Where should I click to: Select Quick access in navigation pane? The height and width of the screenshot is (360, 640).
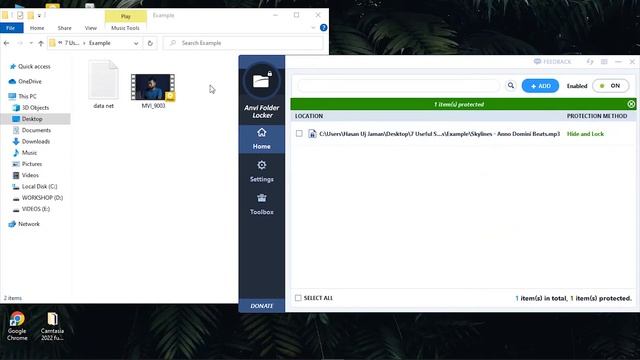[x=34, y=66]
